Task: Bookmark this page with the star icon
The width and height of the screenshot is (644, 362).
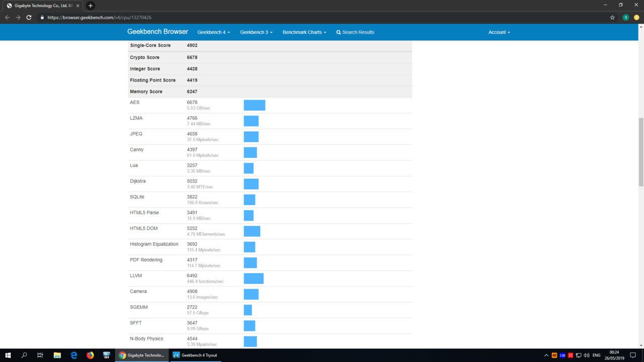Action: [x=612, y=17]
